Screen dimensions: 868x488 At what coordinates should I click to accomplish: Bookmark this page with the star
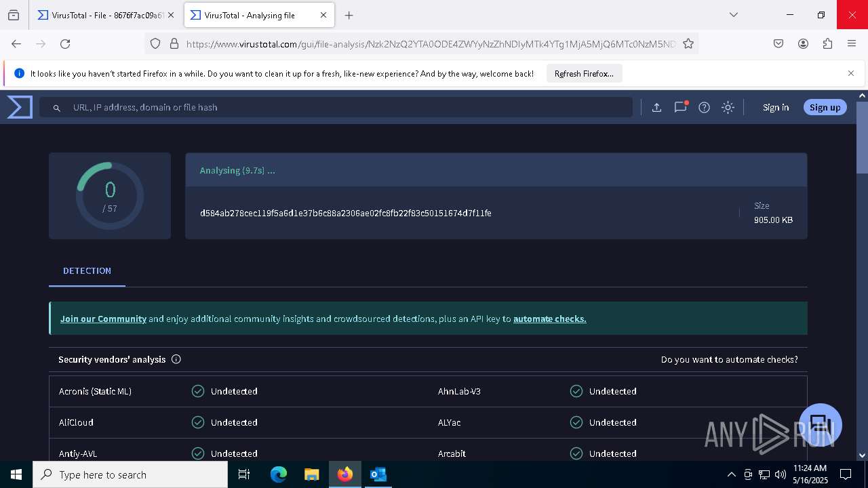(x=688, y=43)
